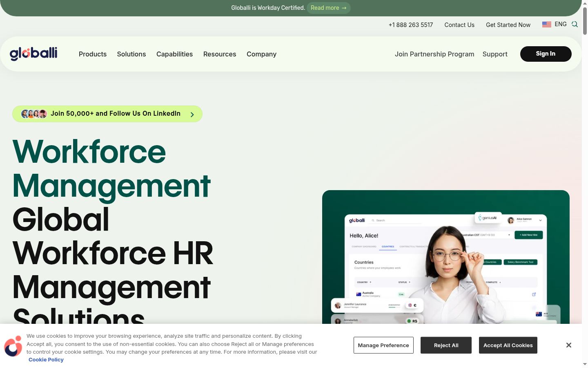Click the Globalli logo
588x368 pixels.
point(33,54)
